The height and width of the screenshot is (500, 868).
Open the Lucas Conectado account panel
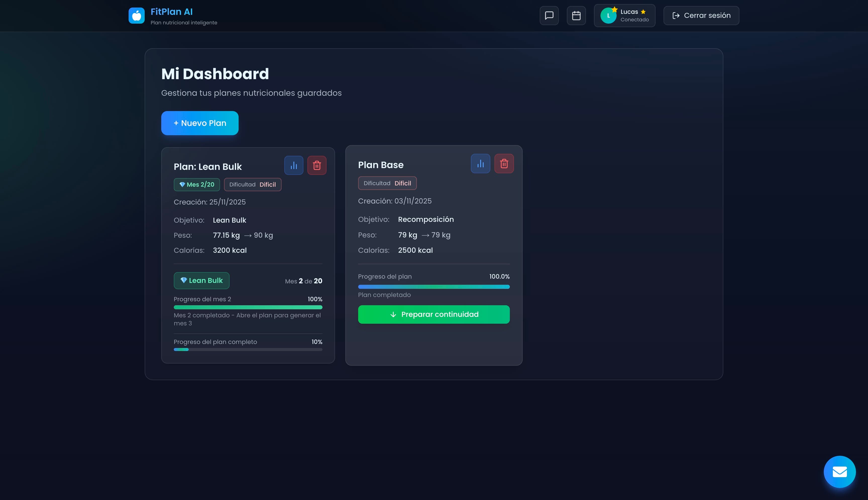(x=624, y=15)
